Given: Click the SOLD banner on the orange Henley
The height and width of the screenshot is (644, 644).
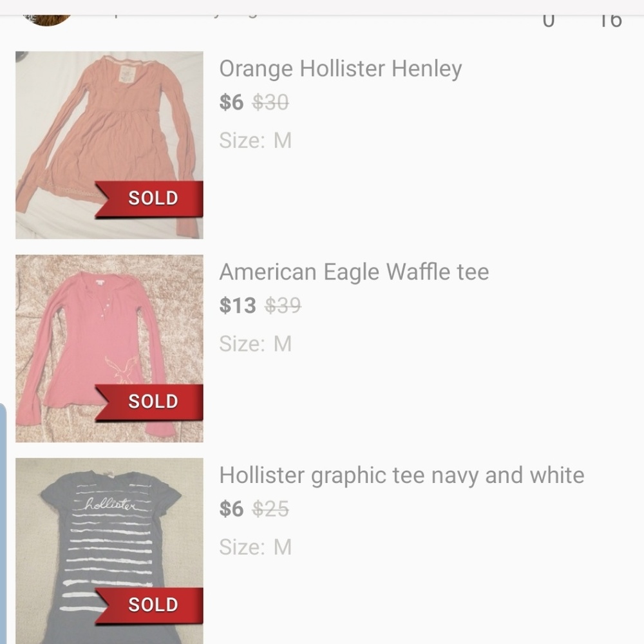Looking at the screenshot, I should click(x=153, y=198).
